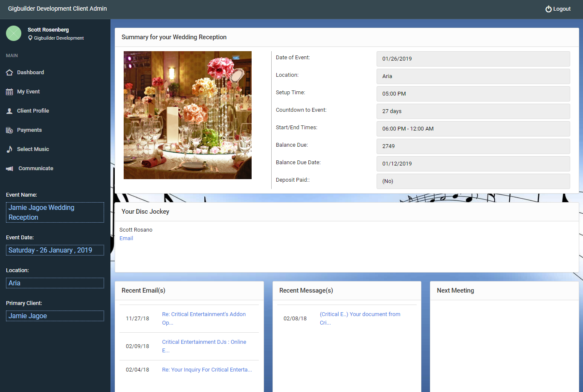Click the Dashboard home icon
This screenshot has width=583, height=392.
(x=9, y=73)
